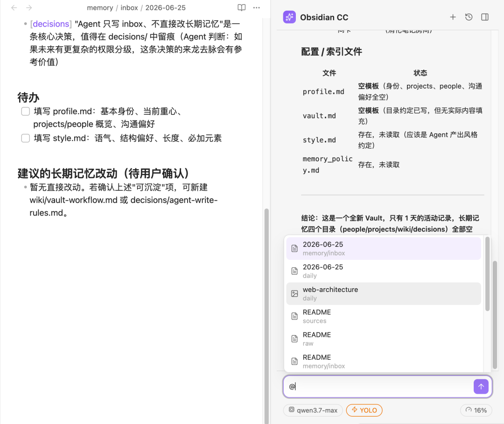Image resolution: width=504 pixels, height=424 pixels.
Task: Click inbox in the breadcrumb path
Action: pyautogui.click(x=129, y=8)
